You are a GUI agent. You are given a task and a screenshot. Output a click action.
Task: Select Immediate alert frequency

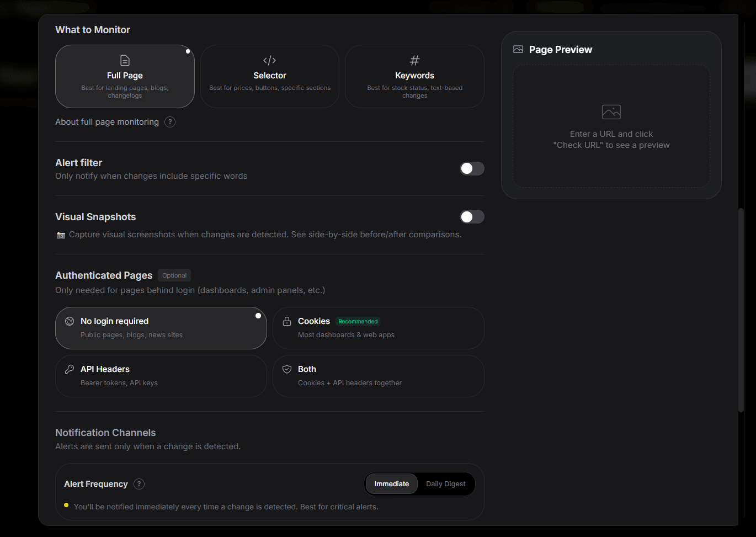tap(391, 483)
